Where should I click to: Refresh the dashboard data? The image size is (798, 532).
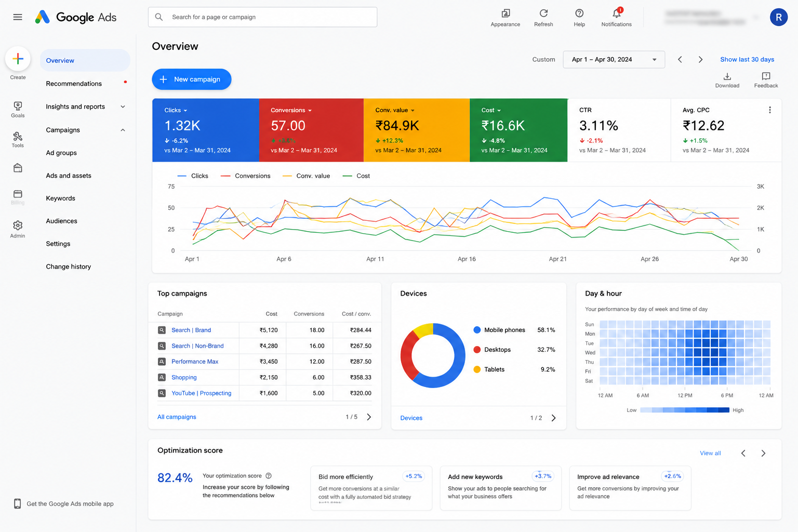point(543,14)
